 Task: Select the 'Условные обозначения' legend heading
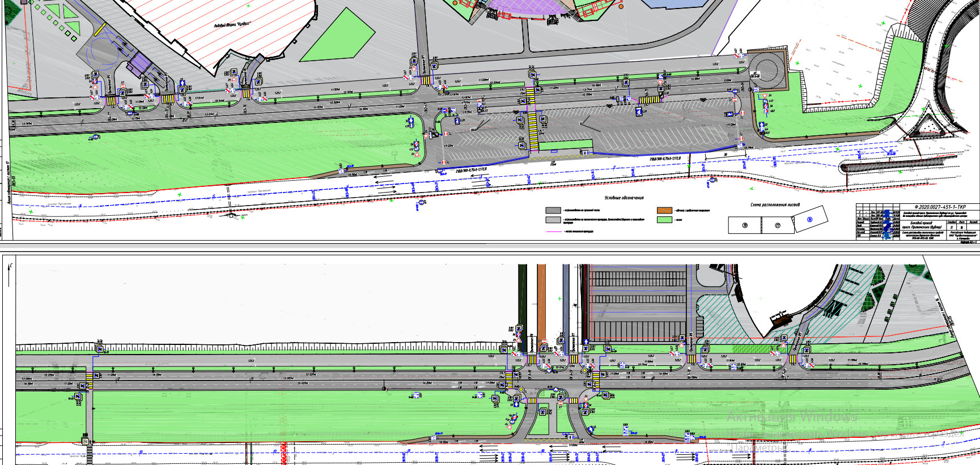pos(623,198)
